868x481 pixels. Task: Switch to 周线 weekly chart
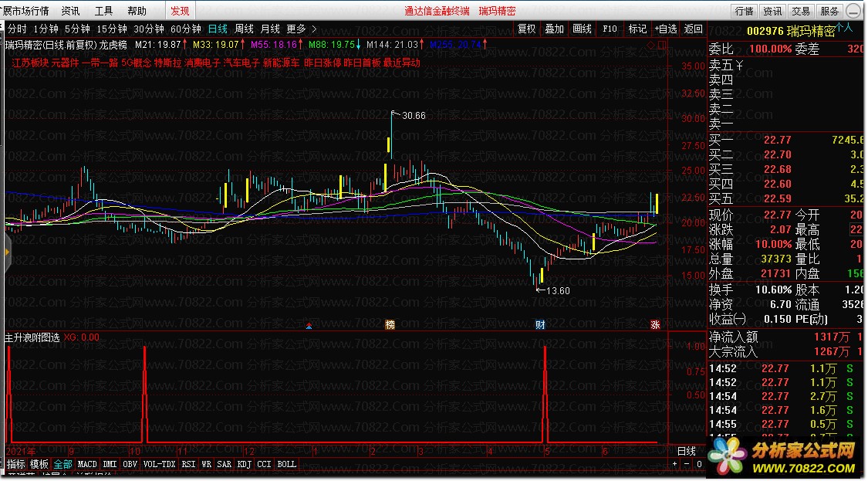[x=244, y=29]
